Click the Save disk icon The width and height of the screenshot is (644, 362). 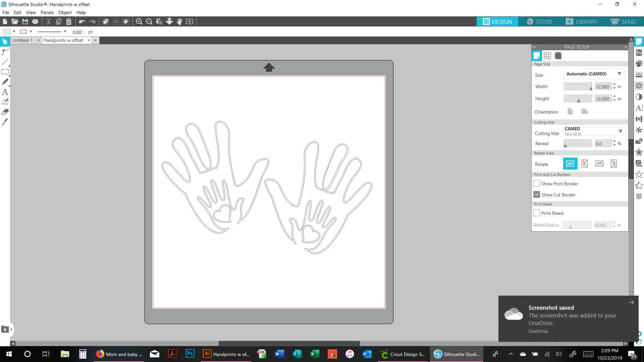point(25,21)
